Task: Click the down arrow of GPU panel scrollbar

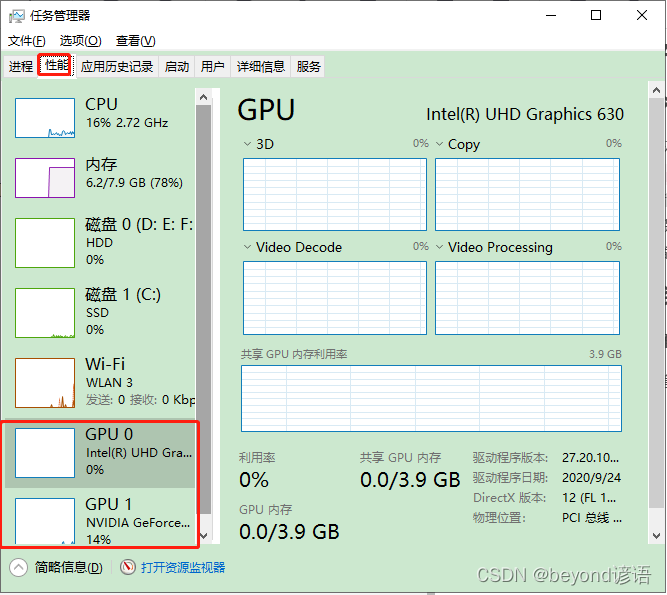Action: tap(656, 535)
